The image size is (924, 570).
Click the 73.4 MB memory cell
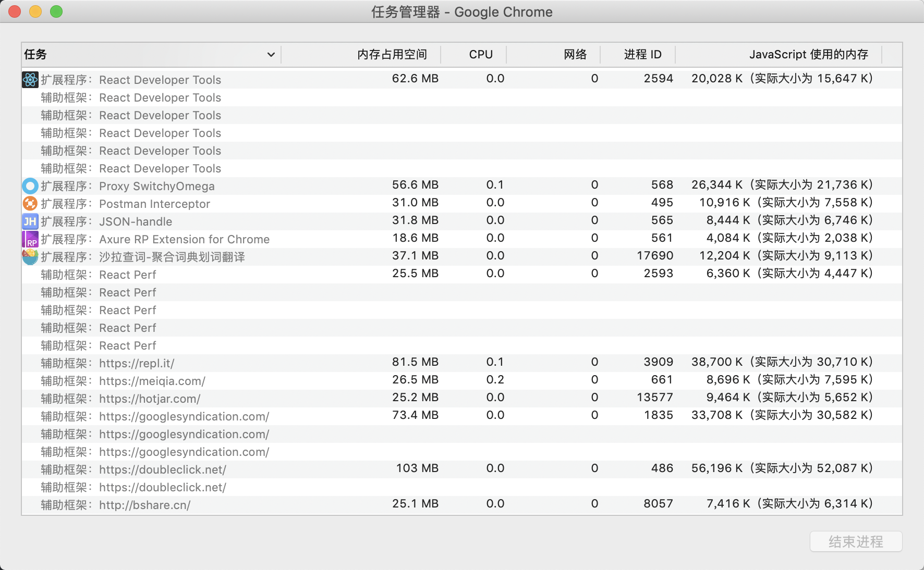click(x=415, y=415)
